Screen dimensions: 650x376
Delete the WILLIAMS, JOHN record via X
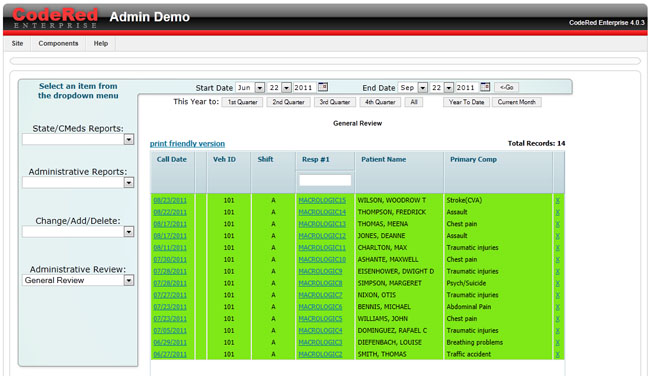point(558,319)
